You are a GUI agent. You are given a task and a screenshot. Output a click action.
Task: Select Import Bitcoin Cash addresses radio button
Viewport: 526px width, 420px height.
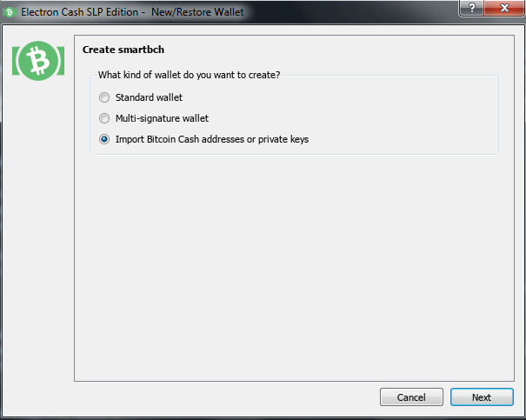(104, 139)
